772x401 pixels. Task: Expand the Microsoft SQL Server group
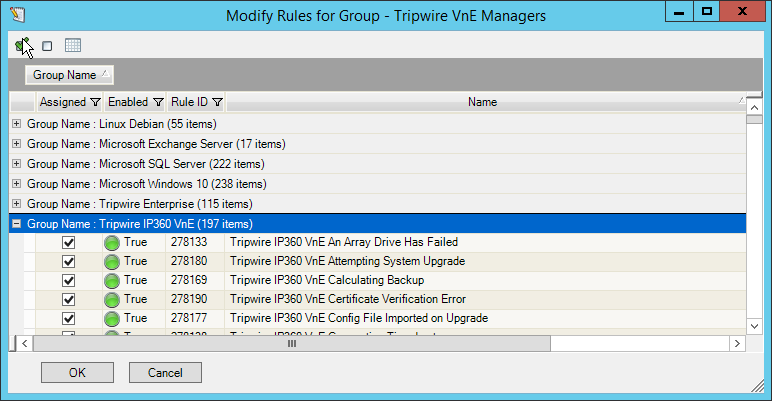(16, 164)
